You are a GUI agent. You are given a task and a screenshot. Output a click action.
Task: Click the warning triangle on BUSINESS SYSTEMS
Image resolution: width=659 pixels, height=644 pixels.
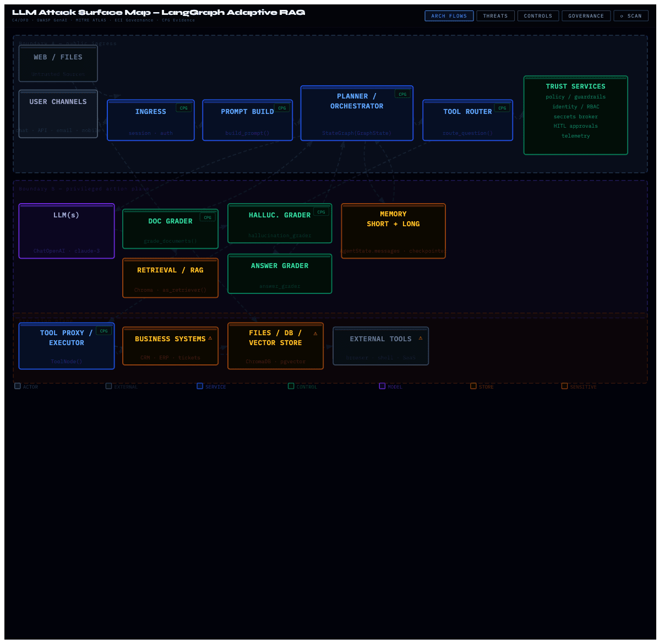(x=210, y=338)
